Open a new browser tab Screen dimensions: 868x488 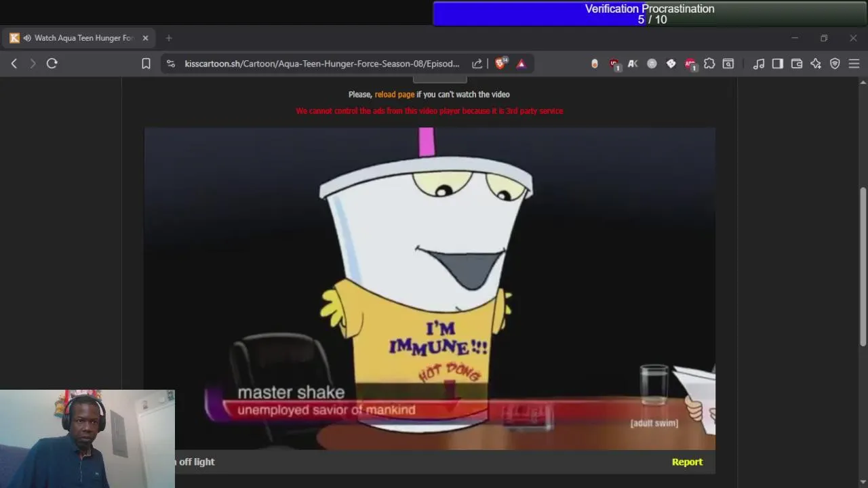(x=169, y=38)
